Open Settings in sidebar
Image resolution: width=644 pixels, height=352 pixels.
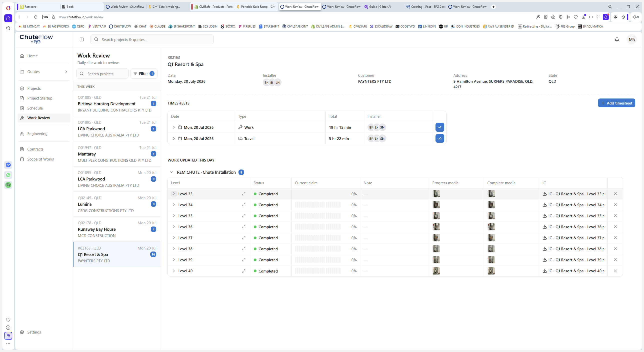44,332
